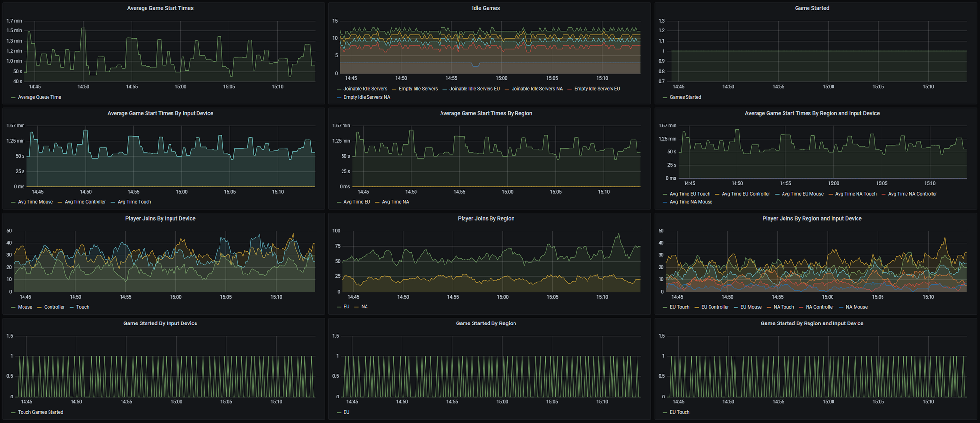Toggle Avg Time NA Controller legend series

pyautogui.click(x=912, y=194)
